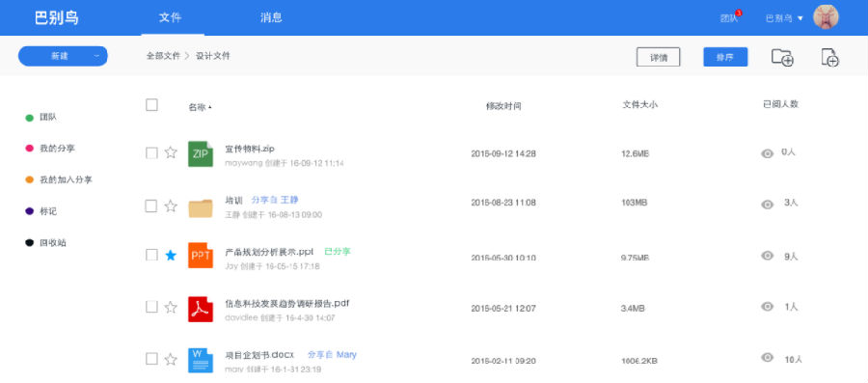Image resolution: width=868 pixels, height=383 pixels.
Task: Open the 培训 folder icon
Action: point(201,207)
